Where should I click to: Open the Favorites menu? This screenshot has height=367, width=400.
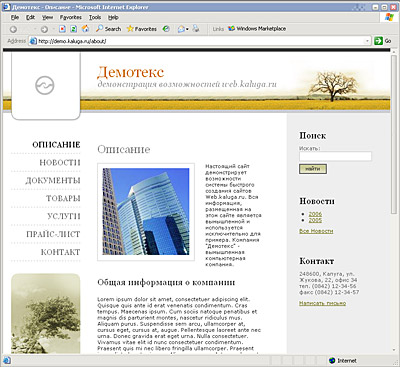(71, 17)
